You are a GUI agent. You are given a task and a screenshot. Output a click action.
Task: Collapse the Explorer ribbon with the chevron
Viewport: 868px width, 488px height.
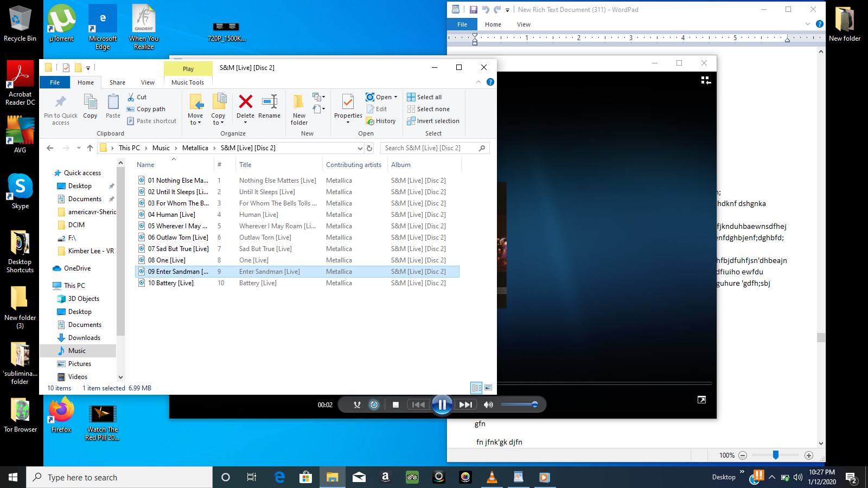(478, 82)
